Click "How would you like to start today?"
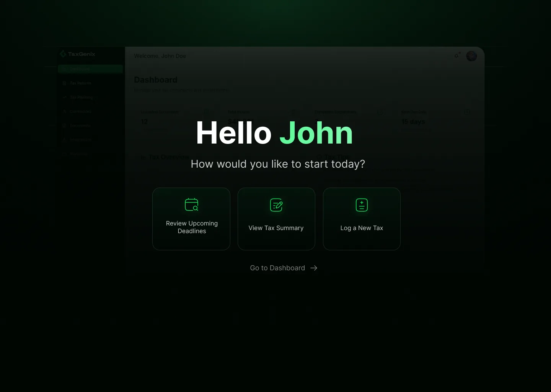551x392 pixels. tap(278, 164)
